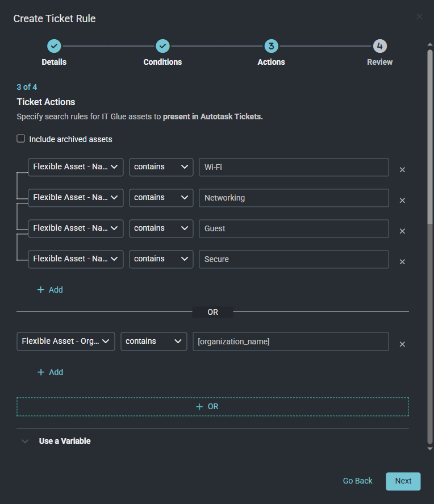Remove the Guest condition row
This screenshot has width=434, height=504.
(x=402, y=231)
